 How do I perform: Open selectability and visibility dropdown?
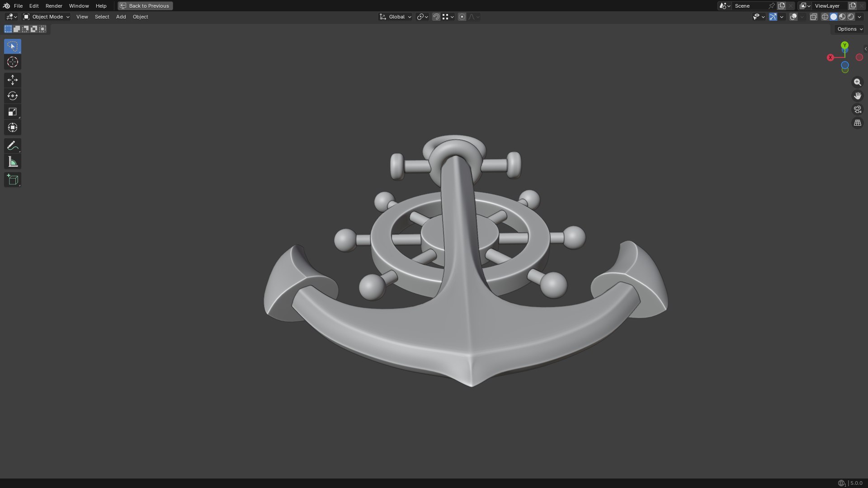click(759, 17)
